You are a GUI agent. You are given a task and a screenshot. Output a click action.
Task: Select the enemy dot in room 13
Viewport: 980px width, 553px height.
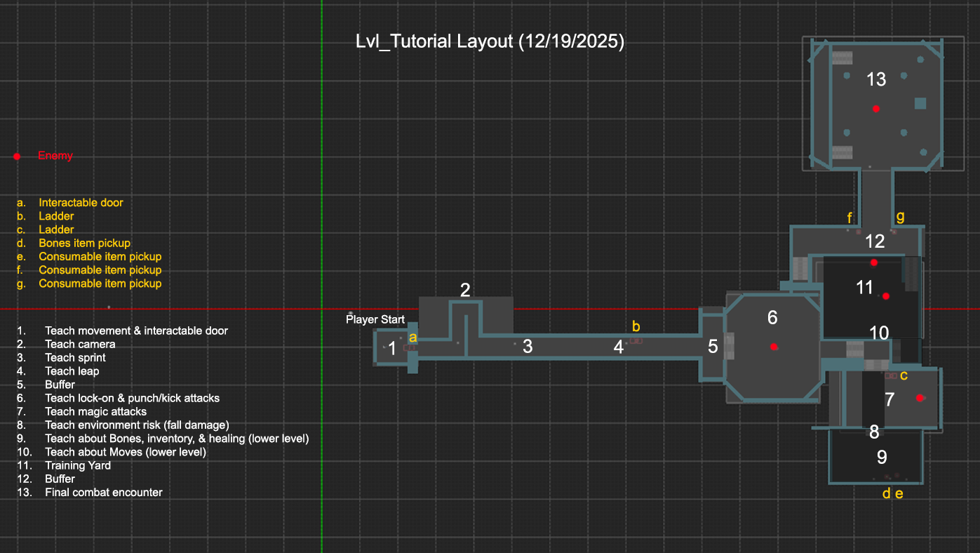click(875, 109)
